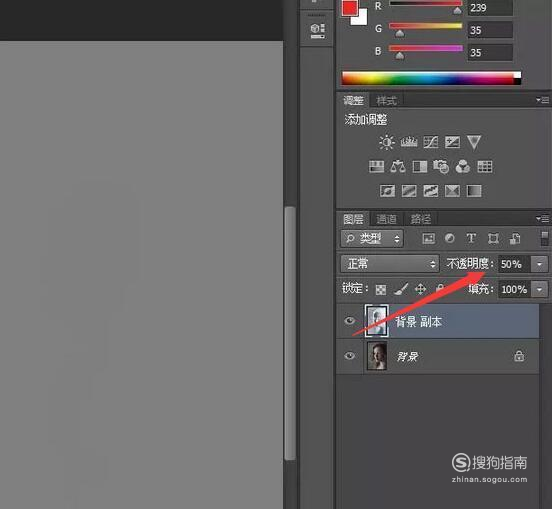Viewport: 552px width, 509px height.
Task: Lock layer position icon
Action: click(420, 289)
